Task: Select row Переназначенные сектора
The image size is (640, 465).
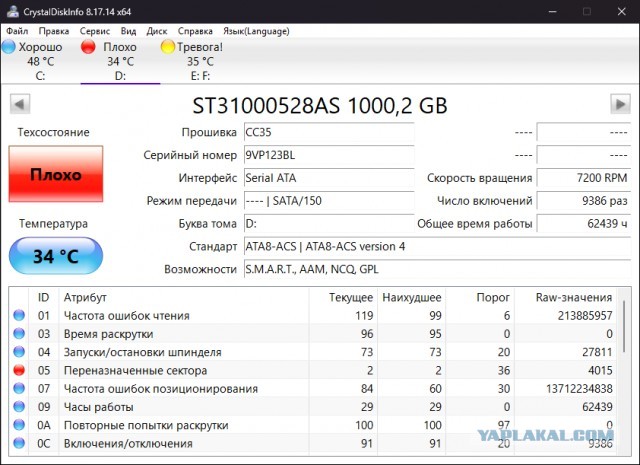Action: [x=313, y=370]
